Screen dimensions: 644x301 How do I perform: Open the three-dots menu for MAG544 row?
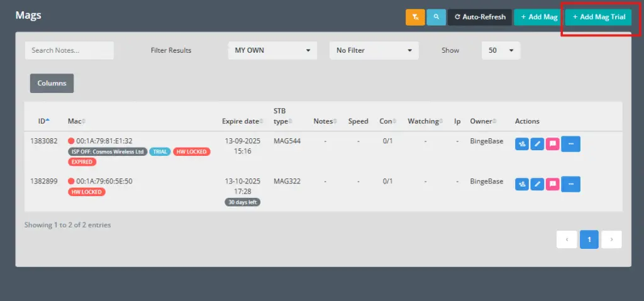(570, 144)
